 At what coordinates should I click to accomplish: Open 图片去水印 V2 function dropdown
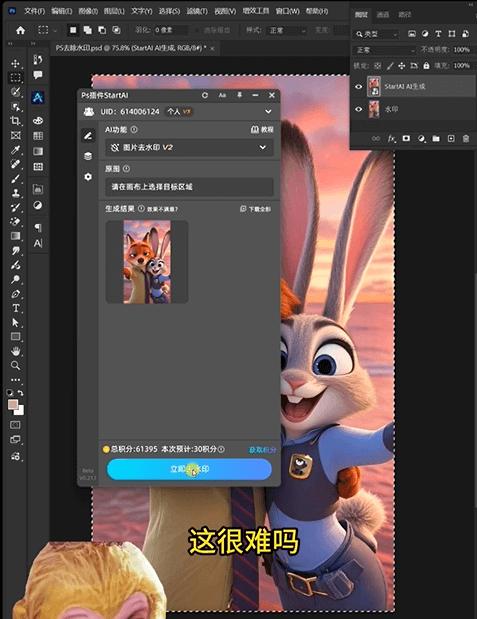(190, 147)
